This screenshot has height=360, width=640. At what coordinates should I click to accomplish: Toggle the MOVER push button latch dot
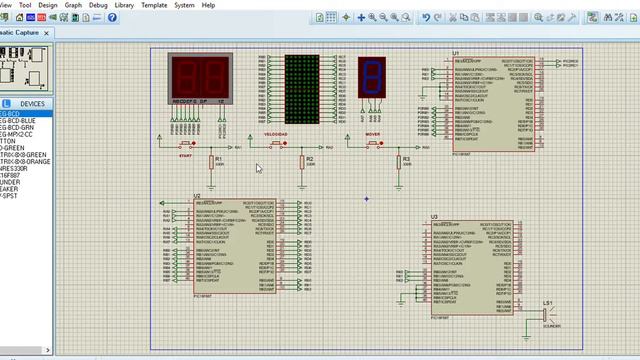382,143
